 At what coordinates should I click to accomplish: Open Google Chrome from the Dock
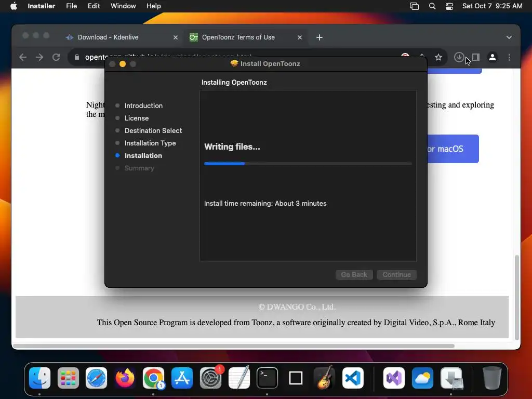point(153,378)
